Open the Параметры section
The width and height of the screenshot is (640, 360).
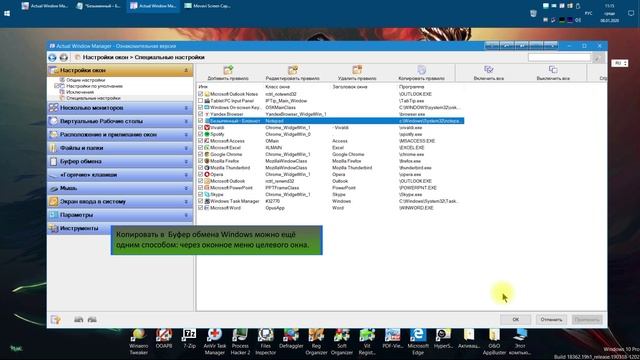tap(120, 215)
